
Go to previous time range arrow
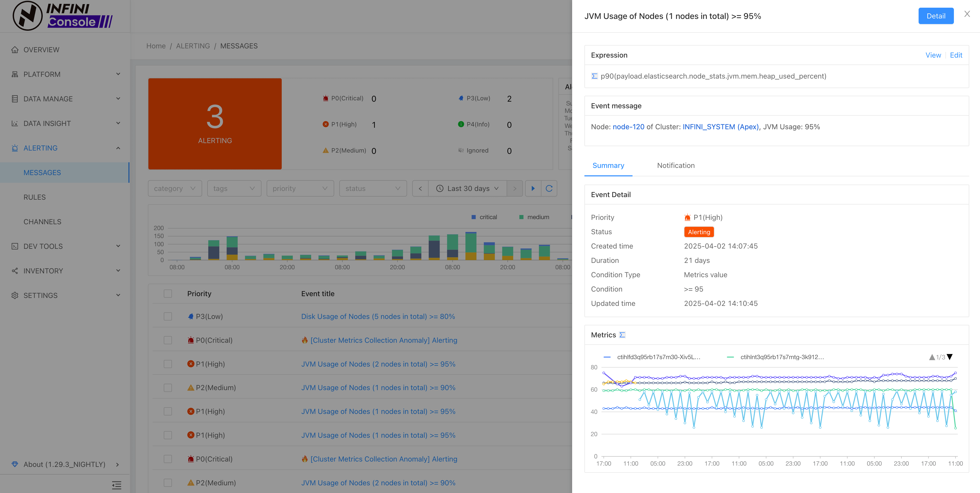[x=420, y=188]
